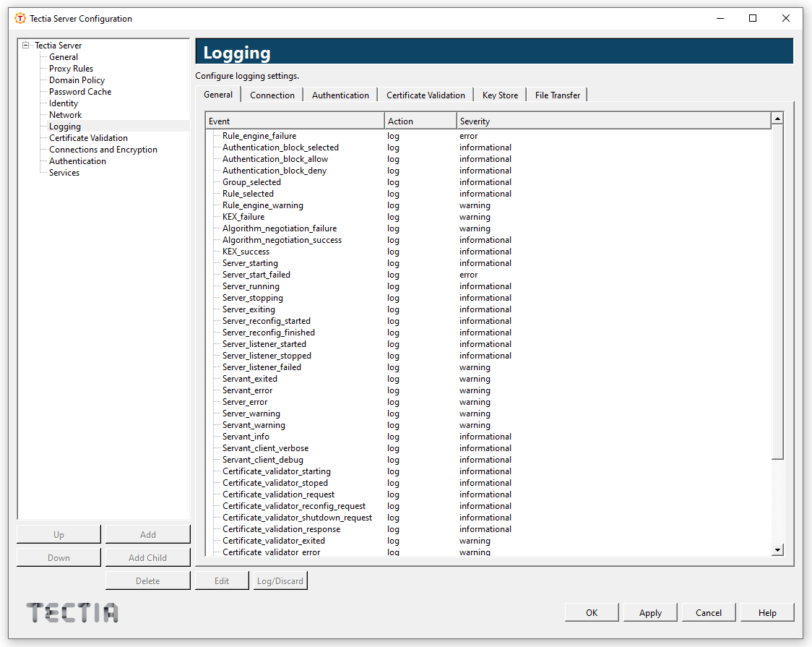
Task: Select Logging tree item
Action: click(x=65, y=127)
